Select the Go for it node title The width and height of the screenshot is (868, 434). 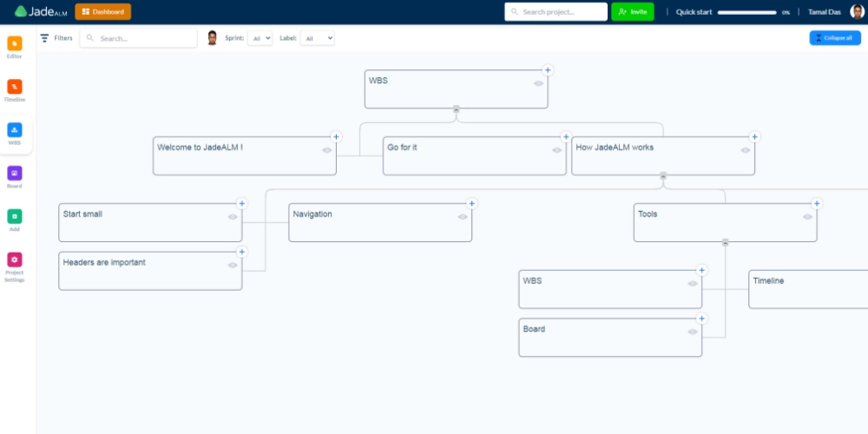(402, 148)
